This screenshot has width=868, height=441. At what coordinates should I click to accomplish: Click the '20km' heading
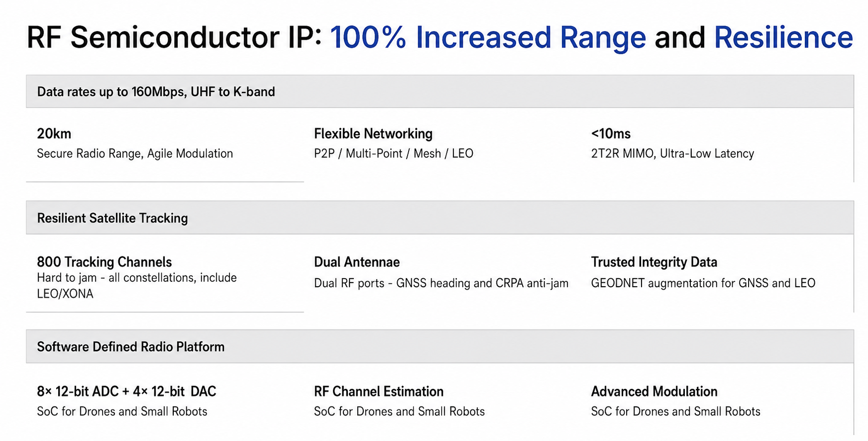pos(54,134)
